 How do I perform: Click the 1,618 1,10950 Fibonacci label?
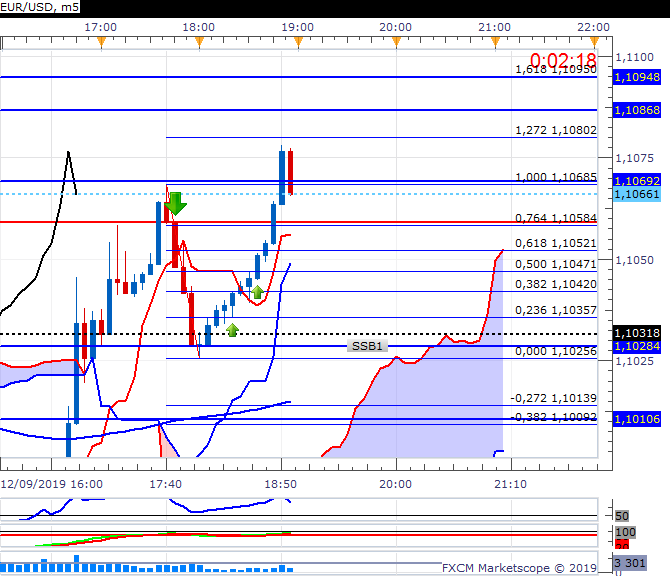555,70
